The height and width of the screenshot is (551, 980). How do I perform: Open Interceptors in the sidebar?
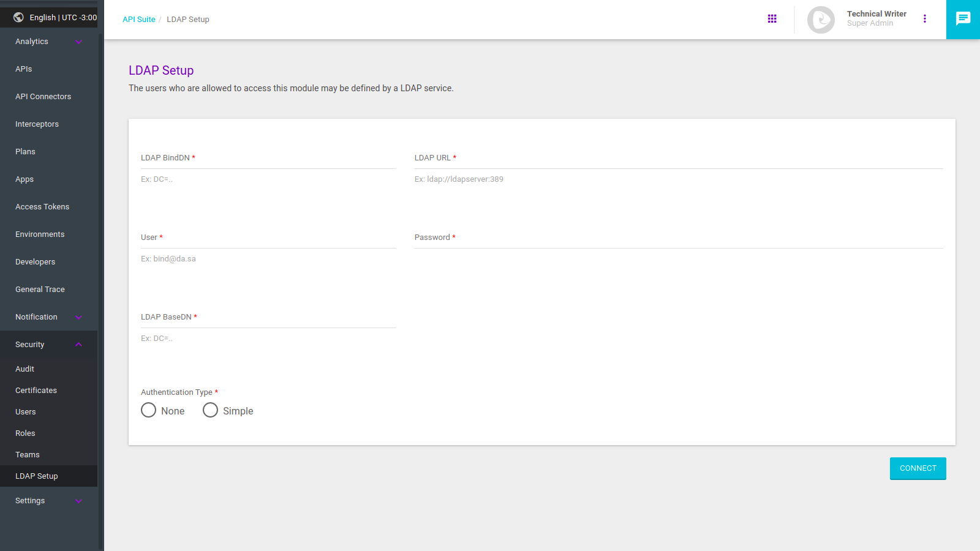point(37,124)
